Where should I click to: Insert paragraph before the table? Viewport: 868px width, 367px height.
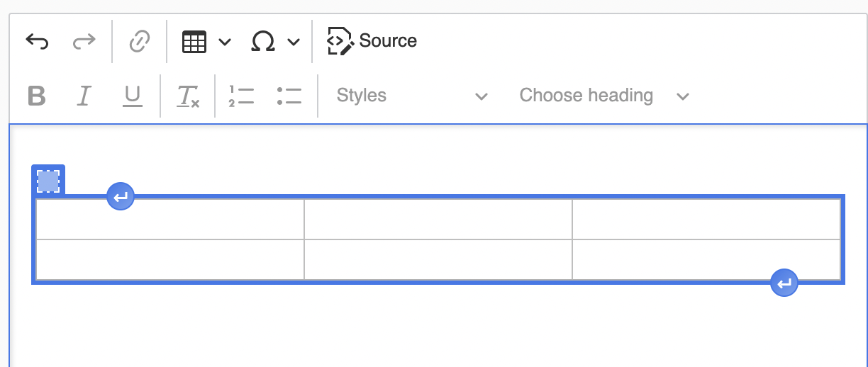[121, 196]
